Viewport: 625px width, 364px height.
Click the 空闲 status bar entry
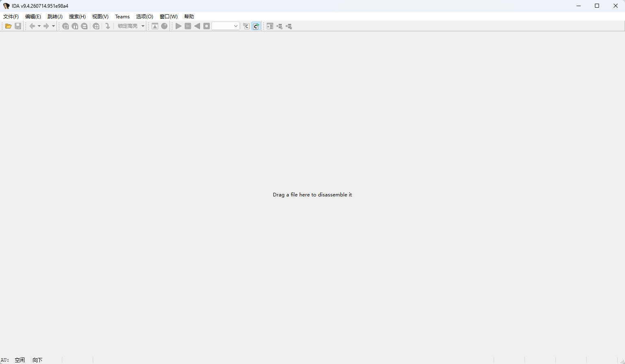20,360
